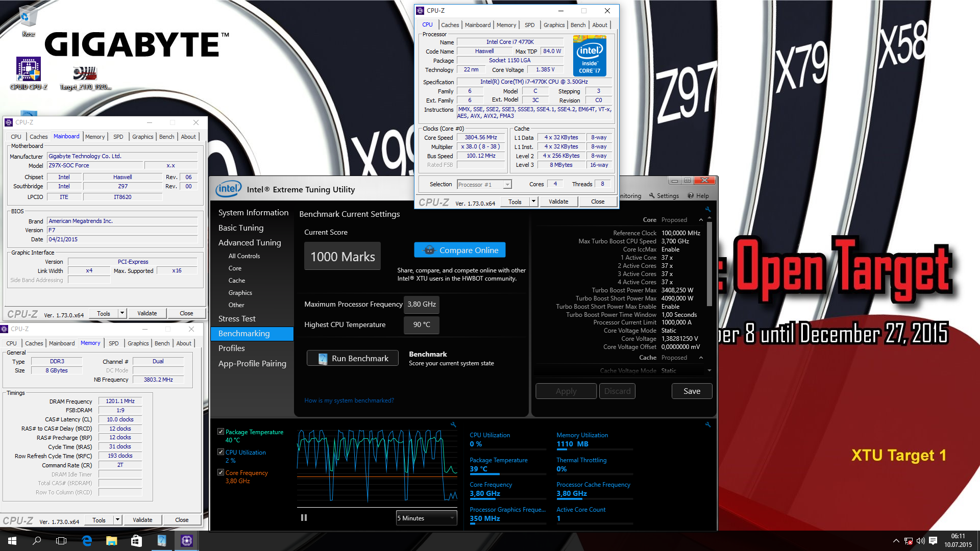The height and width of the screenshot is (551, 980).
Task: Select Stress Test in the XTU sidebar
Action: [x=237, y=318]
